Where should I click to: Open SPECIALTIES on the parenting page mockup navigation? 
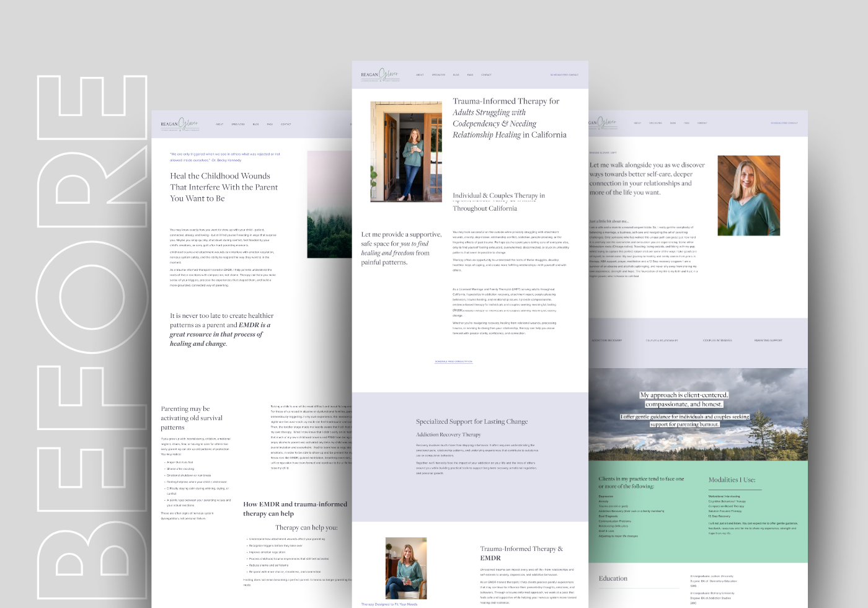click(x=238, y=124)
